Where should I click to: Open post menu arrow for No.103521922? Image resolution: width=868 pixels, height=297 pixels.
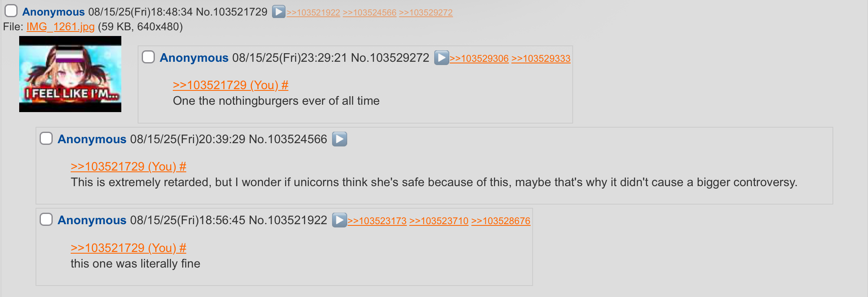tap(339, 220)
